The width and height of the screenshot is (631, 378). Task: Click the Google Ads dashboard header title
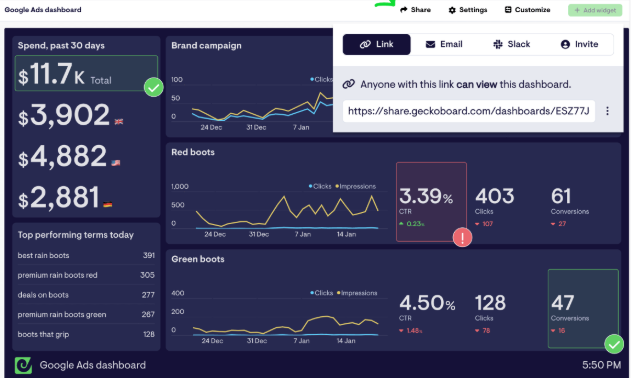[x=43, y=10]
